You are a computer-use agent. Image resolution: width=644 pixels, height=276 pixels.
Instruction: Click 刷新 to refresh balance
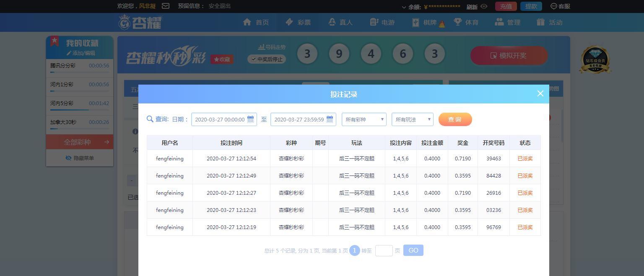[472, 7]
